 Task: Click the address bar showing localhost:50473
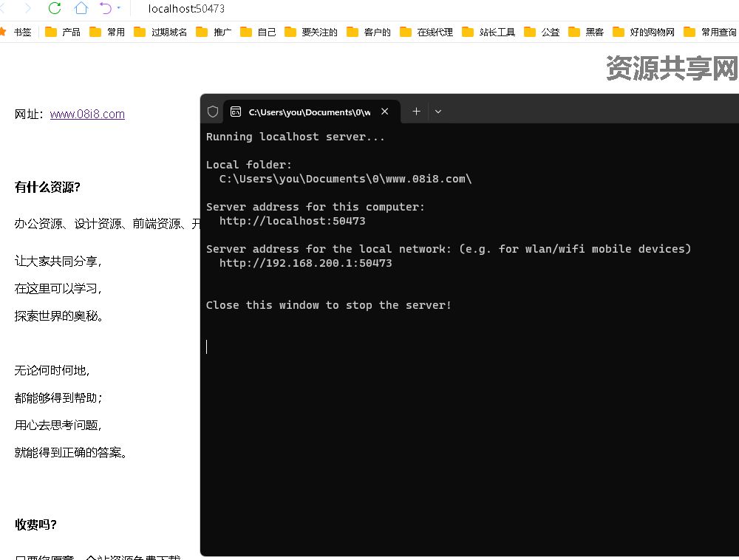pos(185,9)
